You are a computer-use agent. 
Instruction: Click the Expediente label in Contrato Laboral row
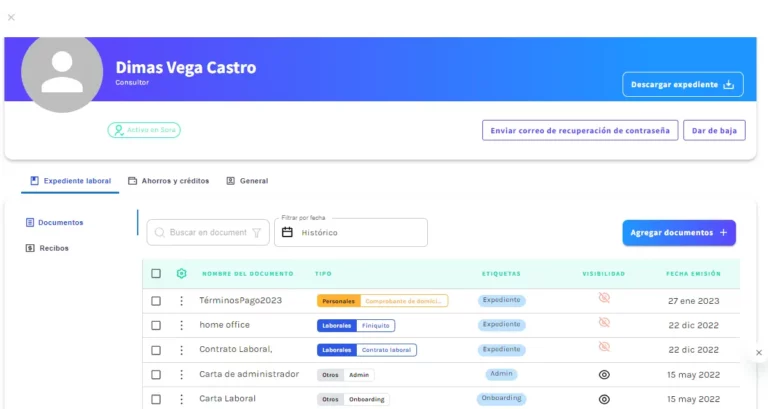pos(502,349)
